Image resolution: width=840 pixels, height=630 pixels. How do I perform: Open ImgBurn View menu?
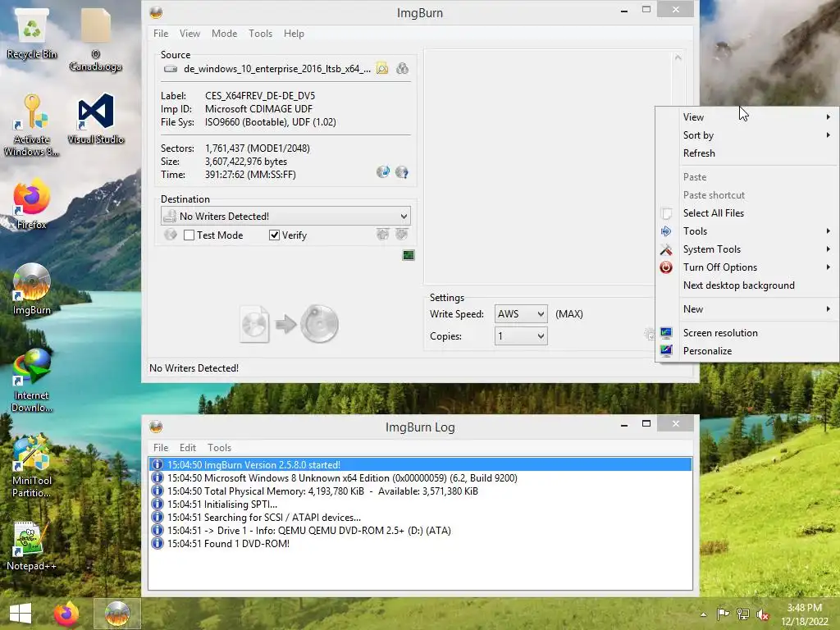[189, 33]
